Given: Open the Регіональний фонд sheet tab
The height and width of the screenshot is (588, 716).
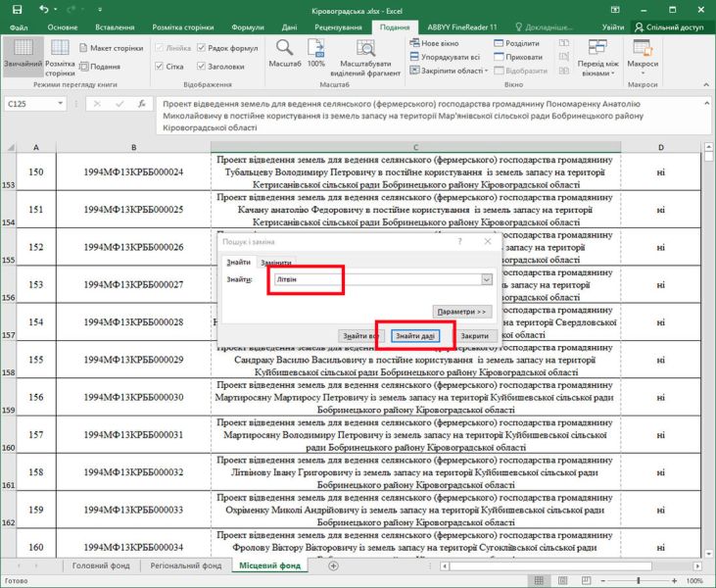Looking at the screenshot, I should (x=185, y=566).
